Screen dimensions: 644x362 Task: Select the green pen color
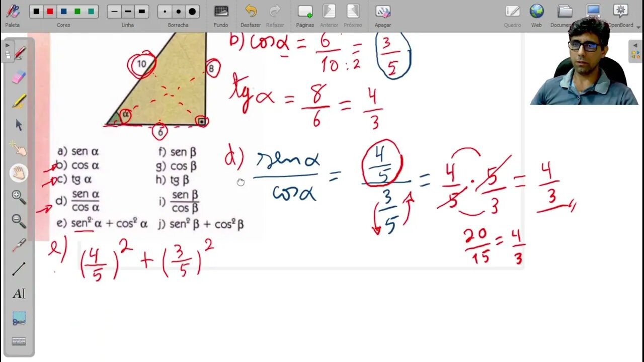point(77,12)
